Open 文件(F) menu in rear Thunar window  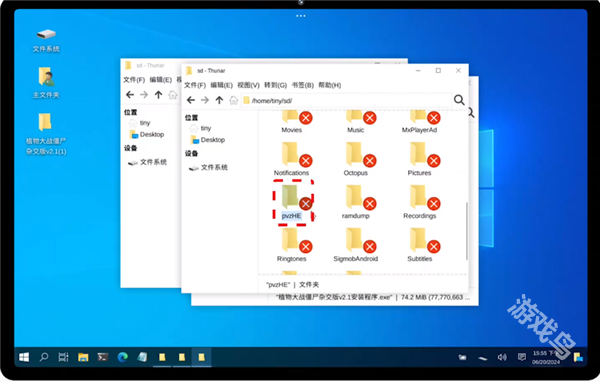pos(134,80)
